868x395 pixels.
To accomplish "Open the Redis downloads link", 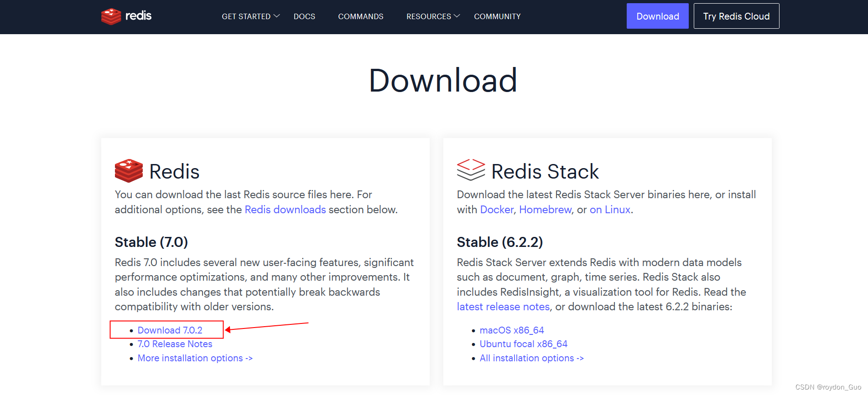I will [286, 210].
